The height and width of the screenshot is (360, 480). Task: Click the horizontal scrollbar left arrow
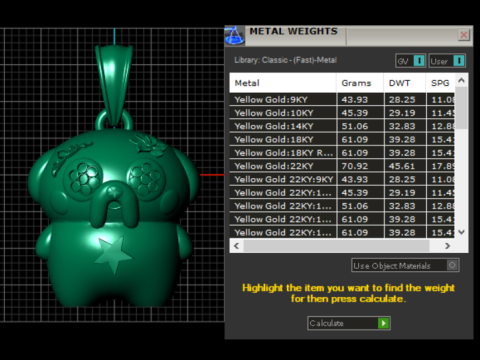point(236,246)
